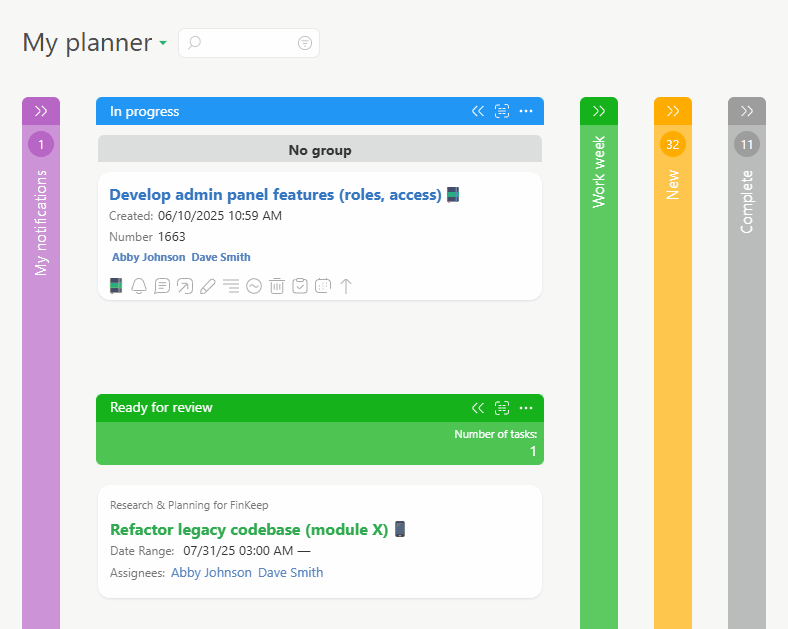This screenshot has width=788, height=629.
Task: Open Develop admin panel features task
Action: pos(275,195)
